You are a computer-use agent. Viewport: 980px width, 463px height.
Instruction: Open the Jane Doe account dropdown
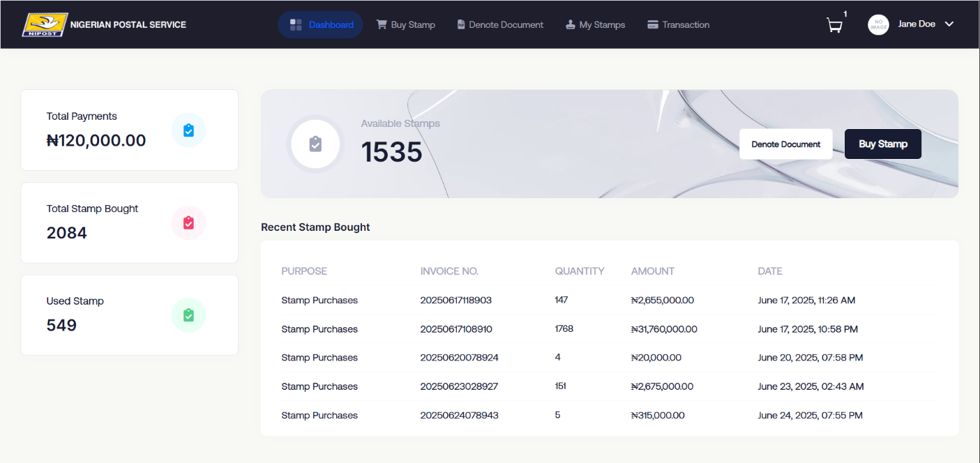[x=916, y=24]
